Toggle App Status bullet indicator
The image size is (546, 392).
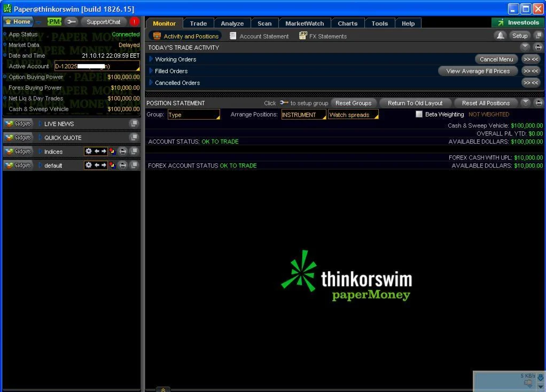point(5,34)
